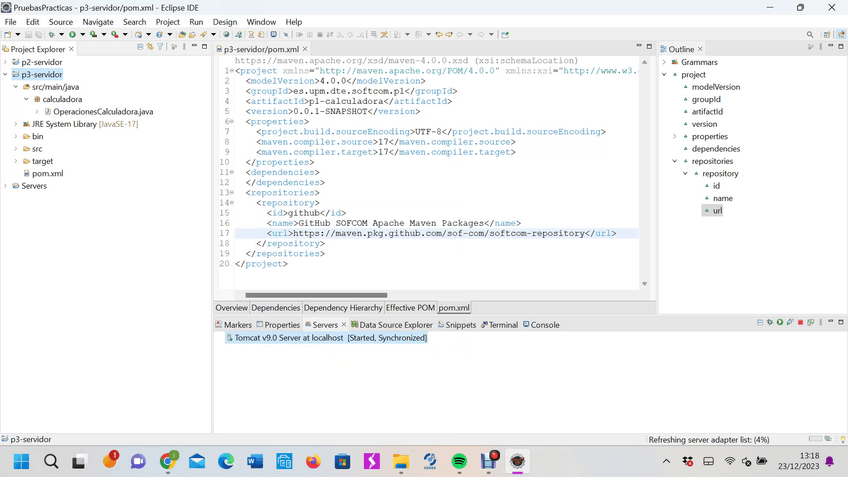848x477 pixels.
Task: Expand the Servers folder in Project Explorer
Action: (x=5, y=186)
